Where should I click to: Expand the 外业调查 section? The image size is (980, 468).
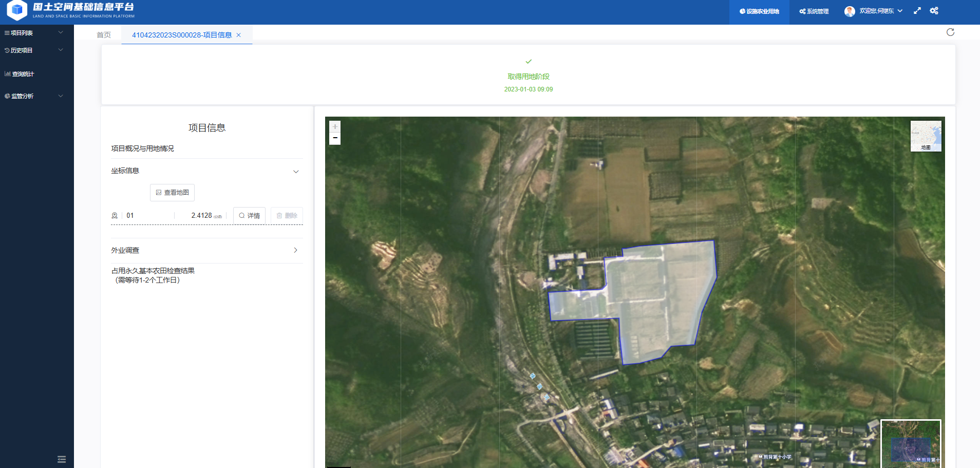coord(207,250)
